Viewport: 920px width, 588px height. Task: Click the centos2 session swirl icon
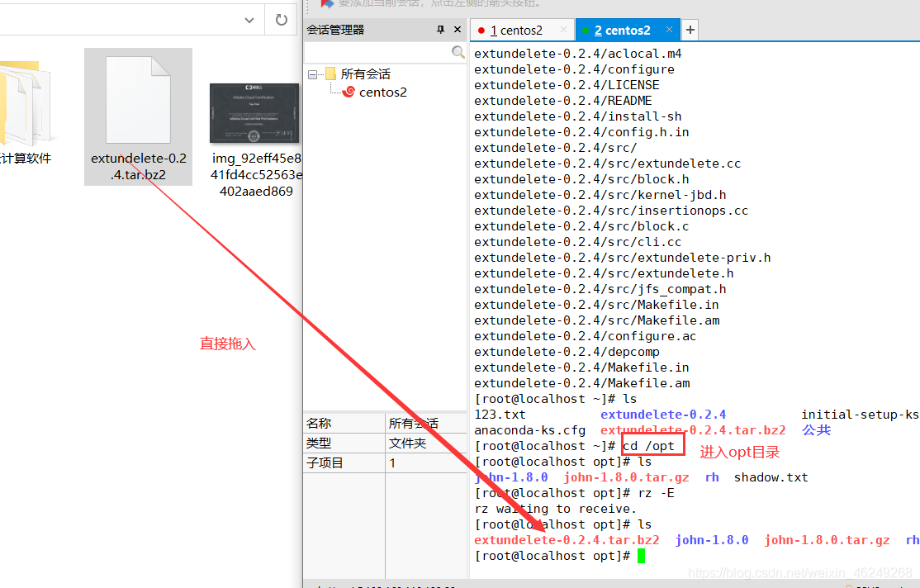coord(349,92)
